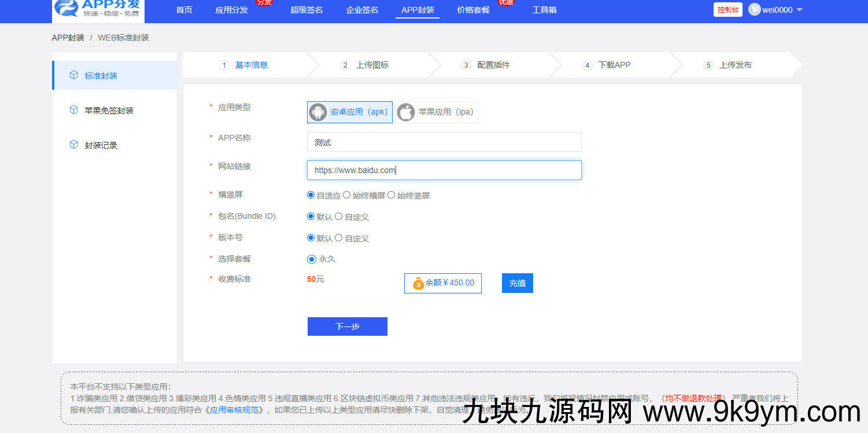Click the user avatar icon
868x433 pixels.
[754, 10]
